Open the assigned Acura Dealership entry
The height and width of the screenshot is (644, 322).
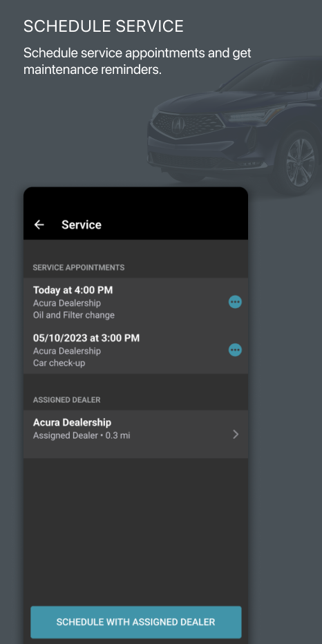[135, 434]
